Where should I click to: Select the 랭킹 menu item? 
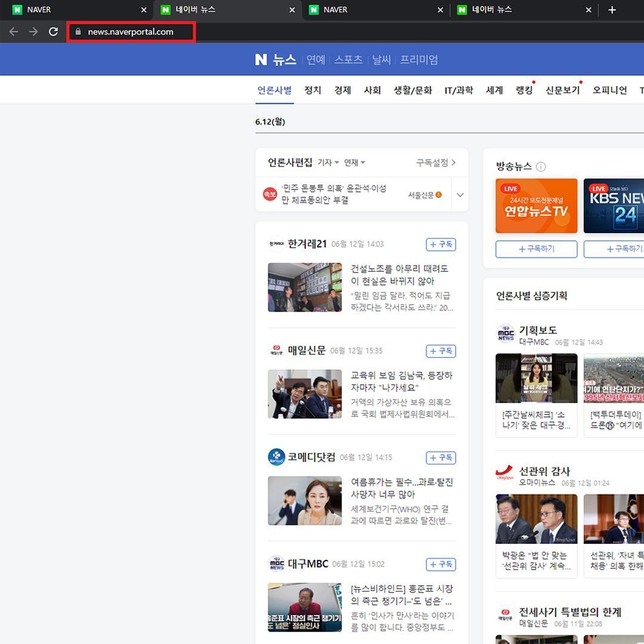[x=524, y=90]
